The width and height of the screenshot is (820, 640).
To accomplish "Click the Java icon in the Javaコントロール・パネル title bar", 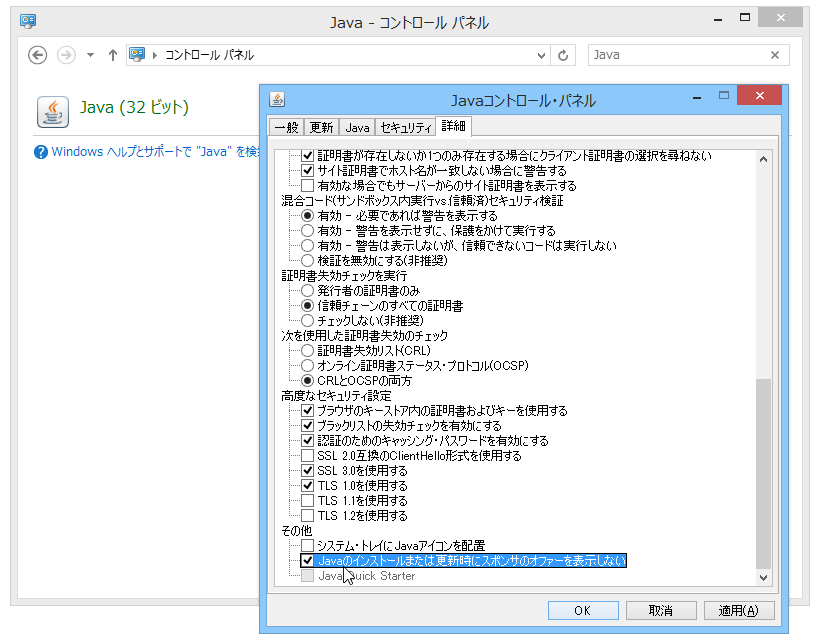I will click(277, 97).
